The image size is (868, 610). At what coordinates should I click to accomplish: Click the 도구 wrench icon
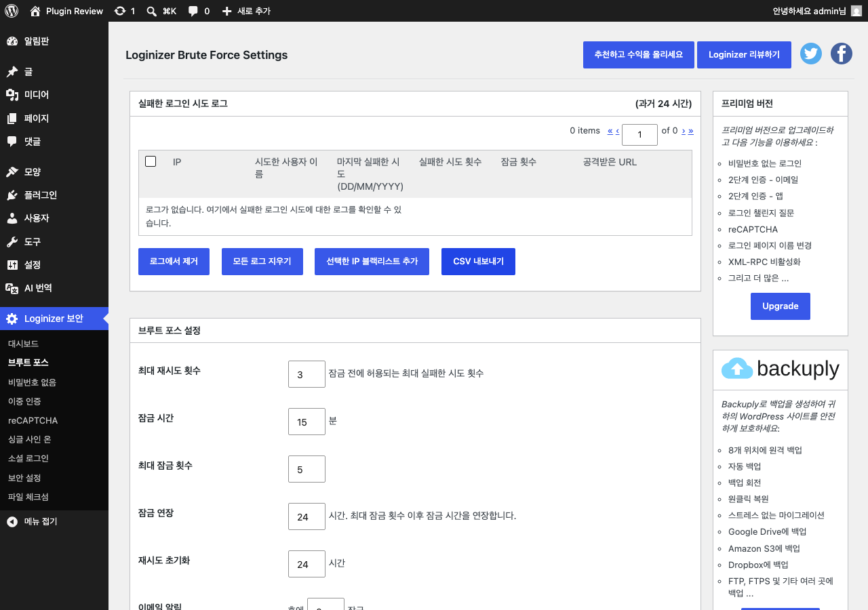coord(12,242)
